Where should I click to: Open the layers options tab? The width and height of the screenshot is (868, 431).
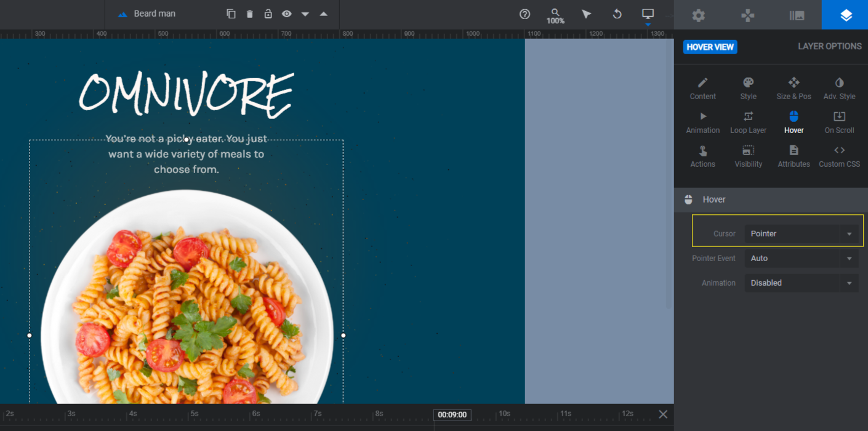(846, 15)
